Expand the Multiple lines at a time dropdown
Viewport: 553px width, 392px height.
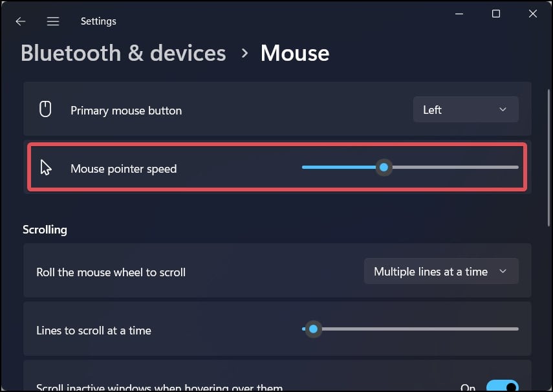(441, 272)
